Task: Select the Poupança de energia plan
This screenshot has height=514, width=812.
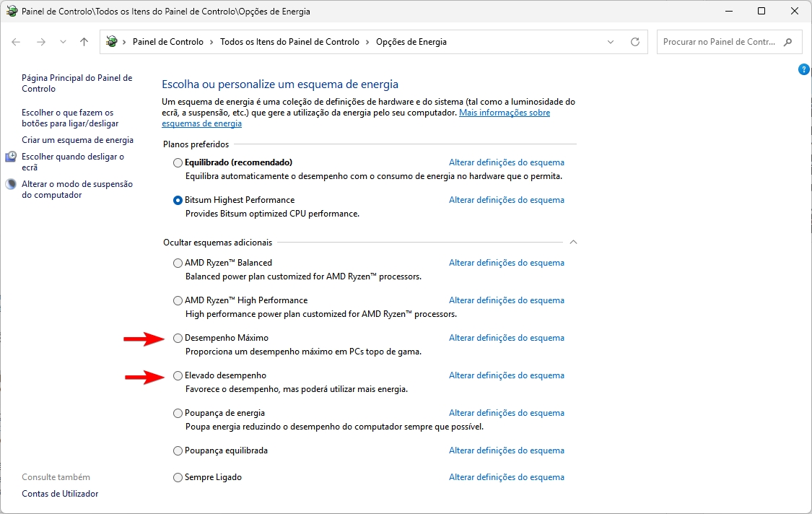Action: pos(178,413)
